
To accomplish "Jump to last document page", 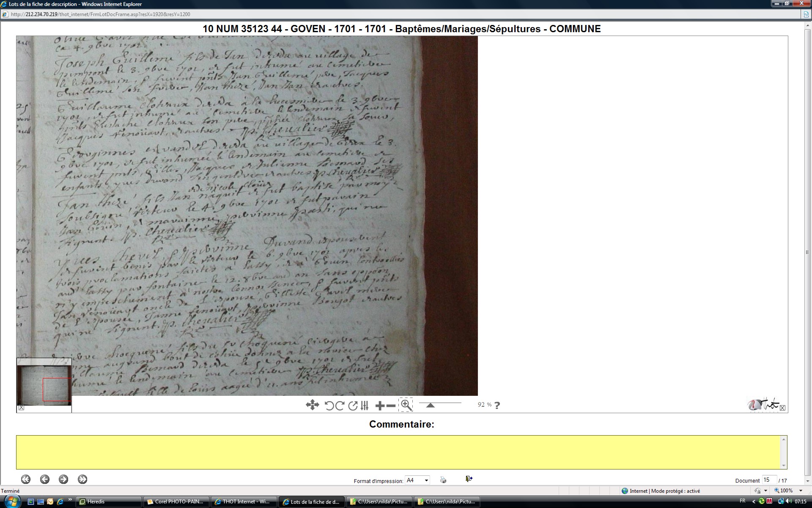I will click(82, 479).
